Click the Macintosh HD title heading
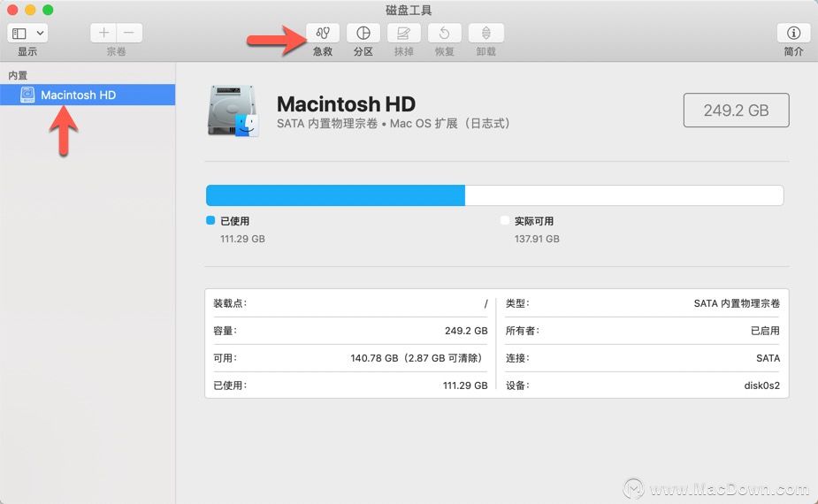The image size is (818, 504). 346,103
